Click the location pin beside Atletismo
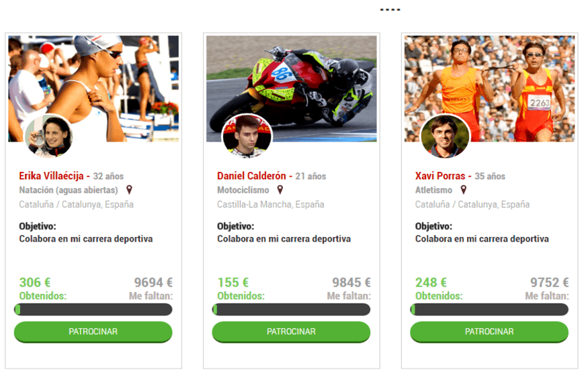The height and width of the screenshot is (392, 588). 464,190
